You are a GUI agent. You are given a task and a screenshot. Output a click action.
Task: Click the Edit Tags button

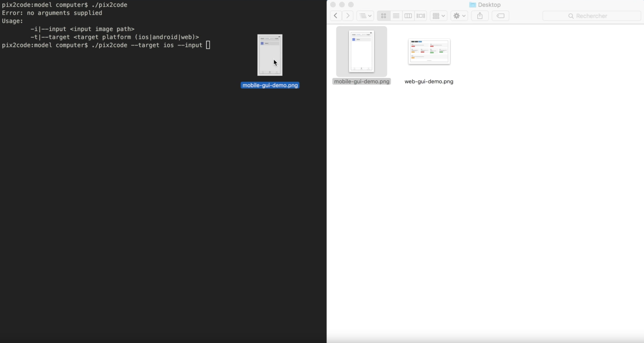tap(501, 16)
